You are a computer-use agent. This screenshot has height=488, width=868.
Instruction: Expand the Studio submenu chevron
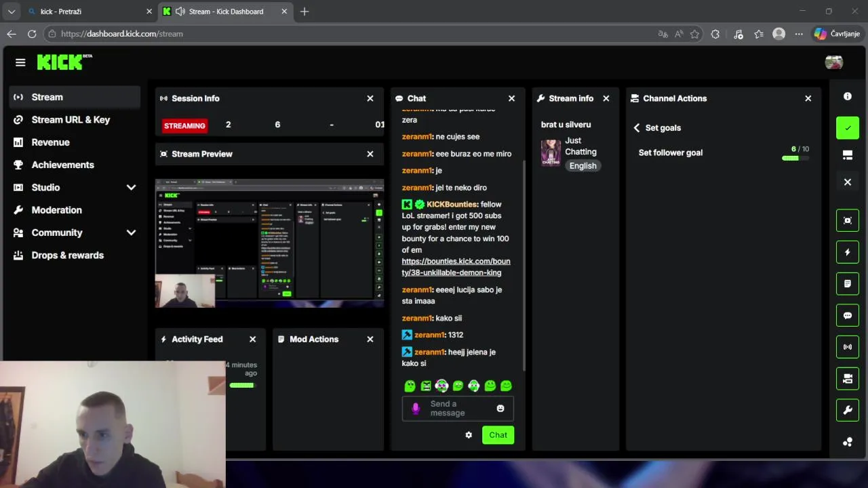pos(131,187)
